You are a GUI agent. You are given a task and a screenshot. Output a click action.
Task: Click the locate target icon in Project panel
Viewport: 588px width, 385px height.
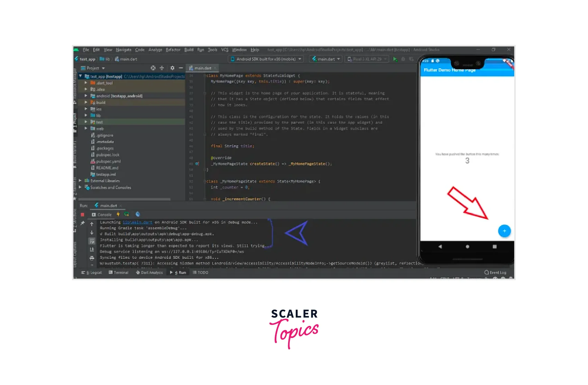tap(153, 68)
